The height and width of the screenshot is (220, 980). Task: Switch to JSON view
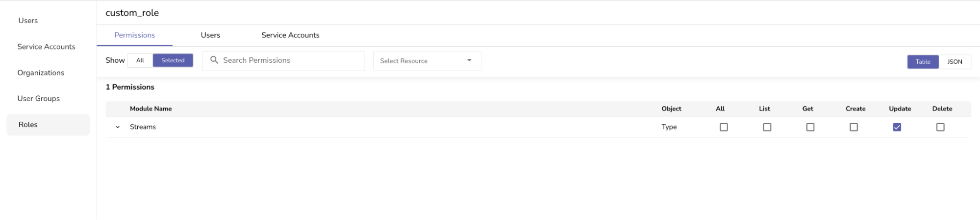pos(955,62)
